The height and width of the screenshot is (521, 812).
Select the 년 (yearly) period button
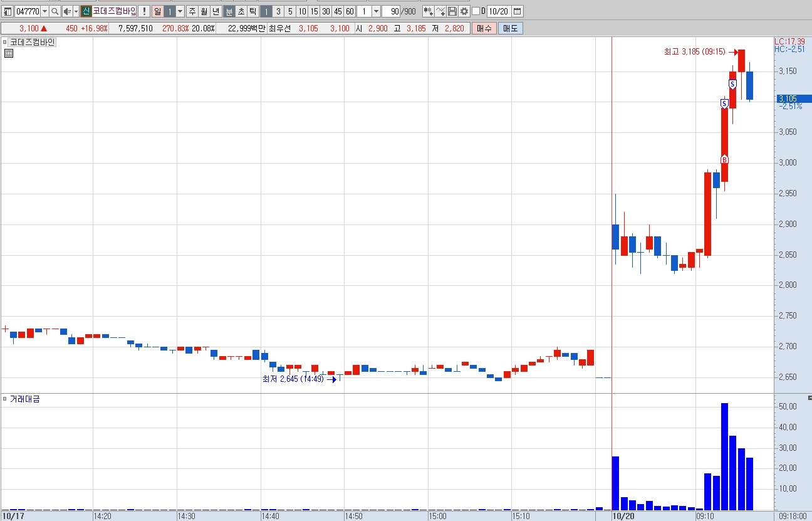(x=216, y=11)
